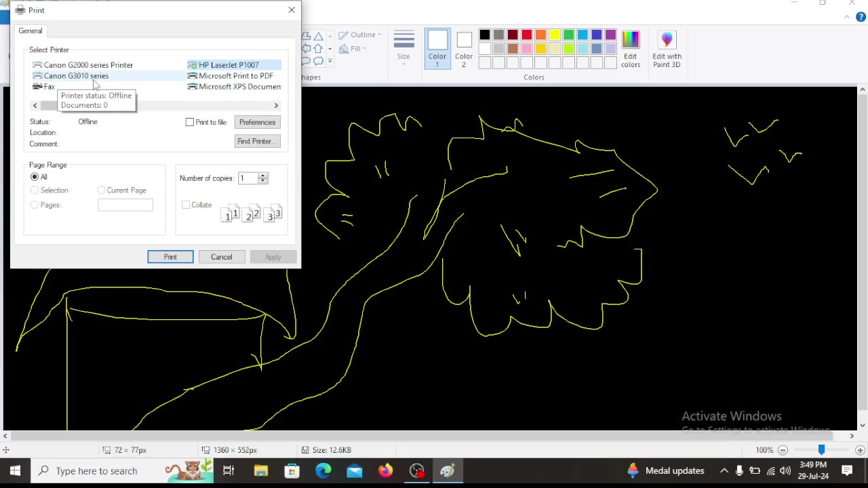Click the Print button

point(170,257)
